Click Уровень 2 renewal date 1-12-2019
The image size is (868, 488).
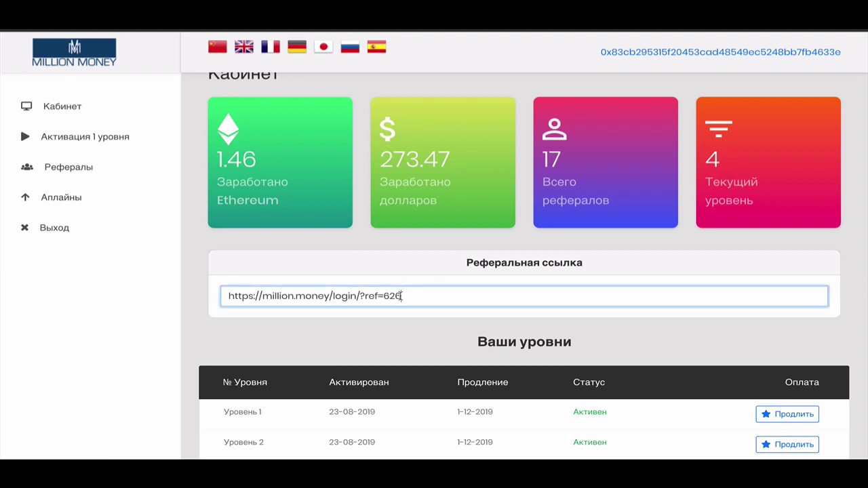pyautogui.click(x=475, y=442)
